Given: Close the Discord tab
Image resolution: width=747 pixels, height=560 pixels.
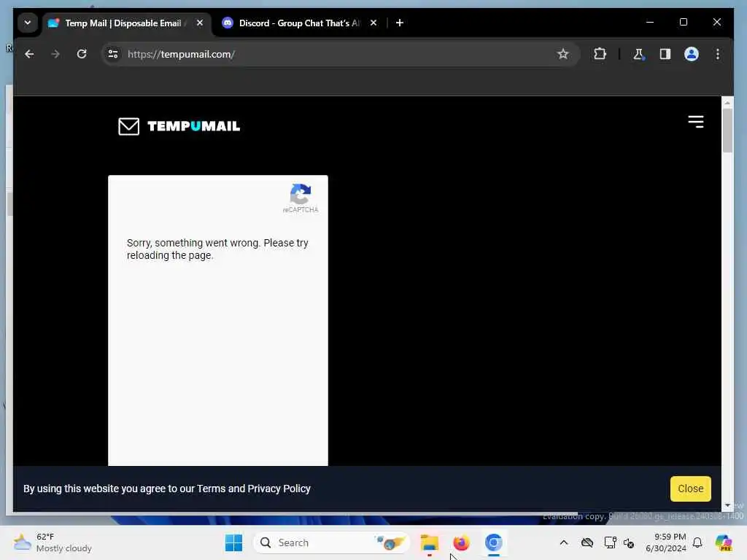Looking at the screenshot, I should pyautogui.click(x=373, y=23).
